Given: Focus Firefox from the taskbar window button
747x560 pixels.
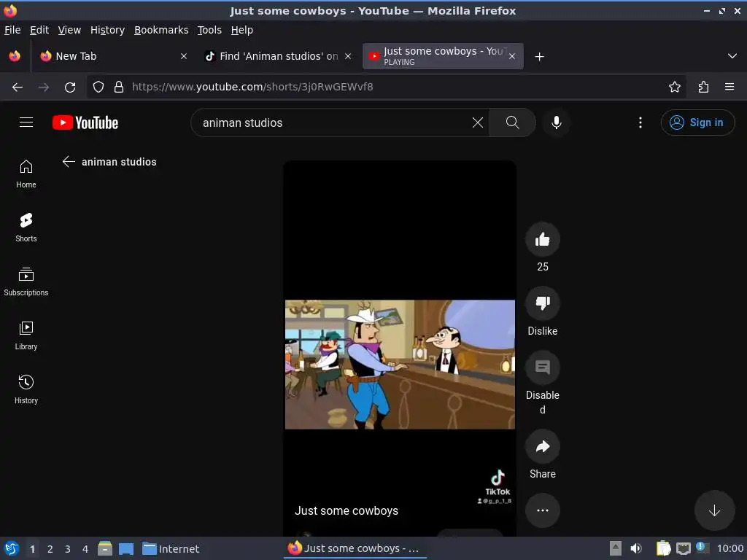Looking at the screenshot, I should [x=355, y=548].
